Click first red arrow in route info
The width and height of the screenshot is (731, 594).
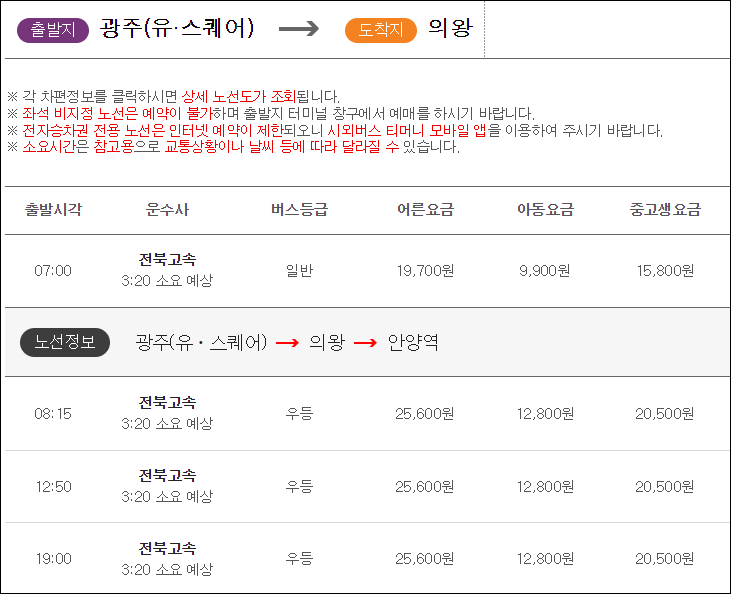click(288, 343)
